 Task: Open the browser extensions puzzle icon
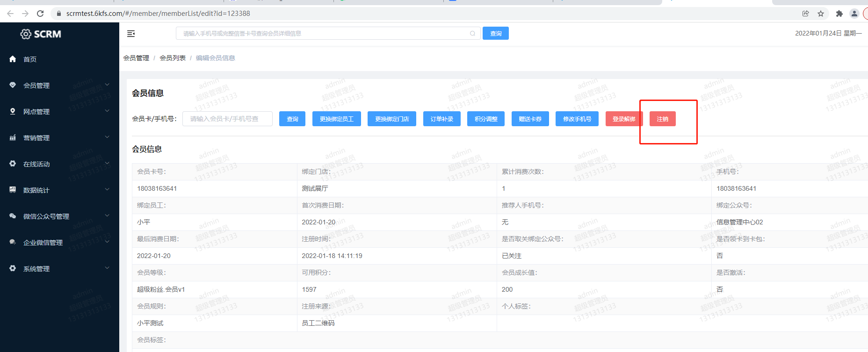pyautogui.click(x=839, y=14)
